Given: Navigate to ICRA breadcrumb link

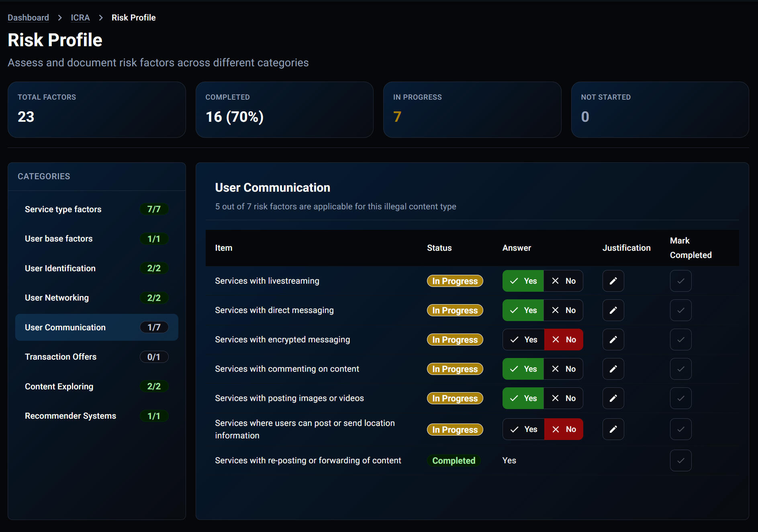Looking at the screenshot, I should (80, 18).
